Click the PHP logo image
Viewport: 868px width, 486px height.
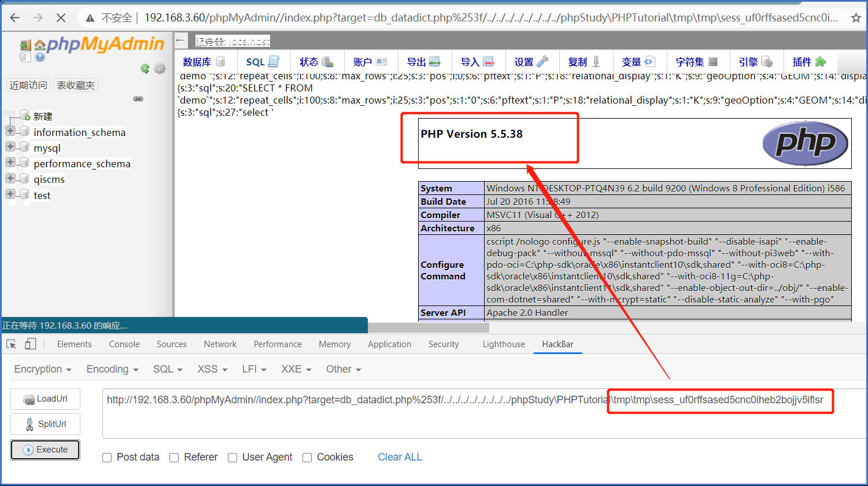click(x=806, y=143)
